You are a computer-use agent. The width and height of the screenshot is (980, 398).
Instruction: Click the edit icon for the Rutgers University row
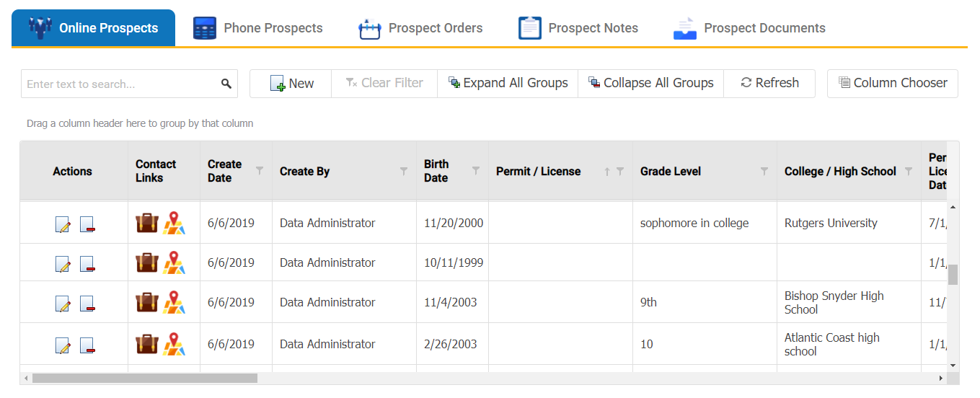click(x=63, y=225)
